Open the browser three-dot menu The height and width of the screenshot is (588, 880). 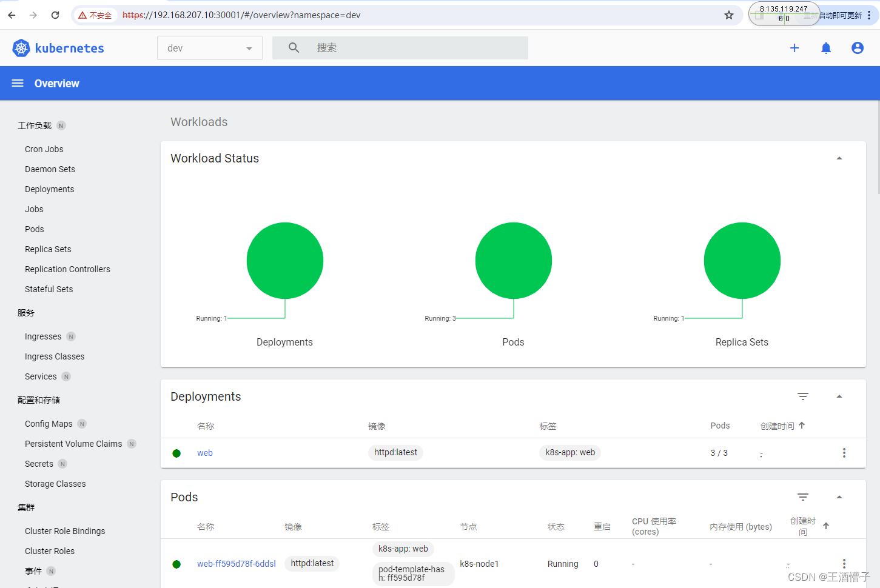tap(869, 15)
